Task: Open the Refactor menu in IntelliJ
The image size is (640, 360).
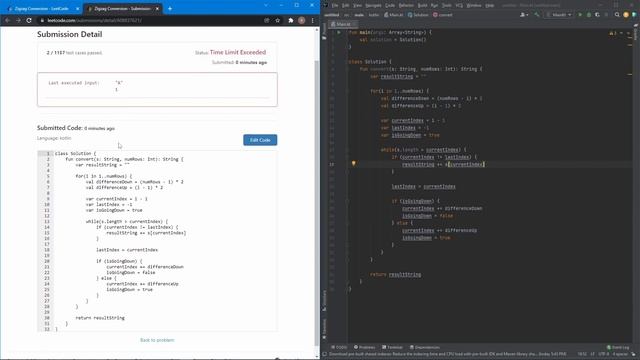Action: pos(406,5)
